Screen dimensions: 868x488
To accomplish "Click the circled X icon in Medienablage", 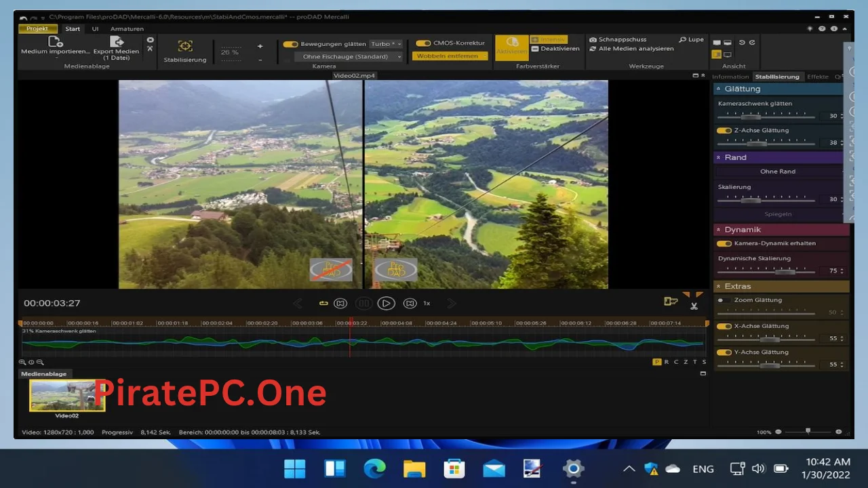I will tap(150, 40).
